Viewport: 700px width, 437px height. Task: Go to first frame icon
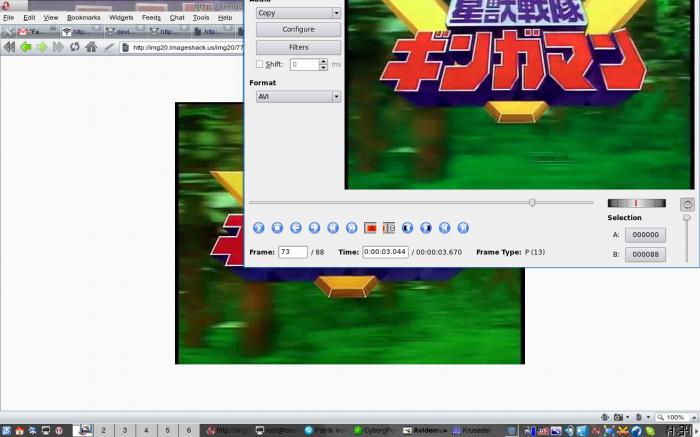[445, 228]
